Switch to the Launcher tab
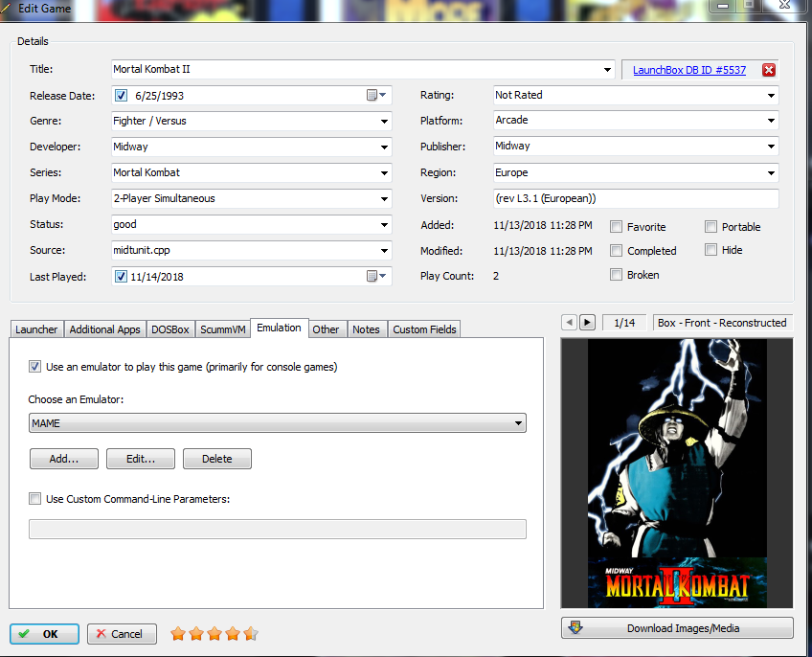Image resolution: width=812 pixels, height=657 pixels. click(x=36, y=329)
